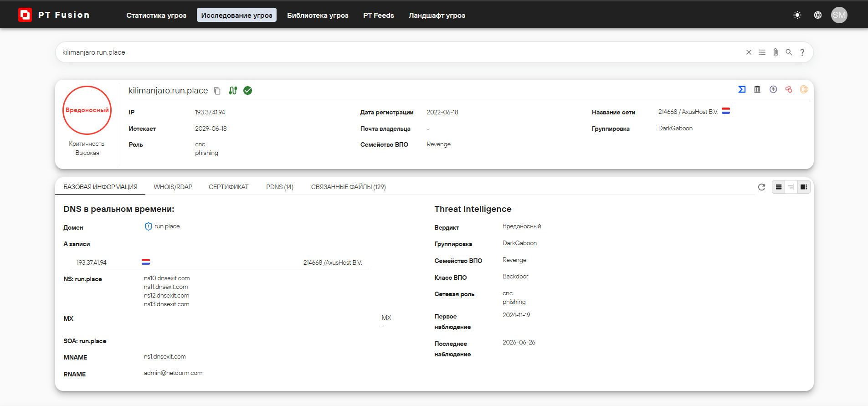Click the ns12.dnsexit.com name server
This screenshot has width=868, height=406.
pos(166,295)
